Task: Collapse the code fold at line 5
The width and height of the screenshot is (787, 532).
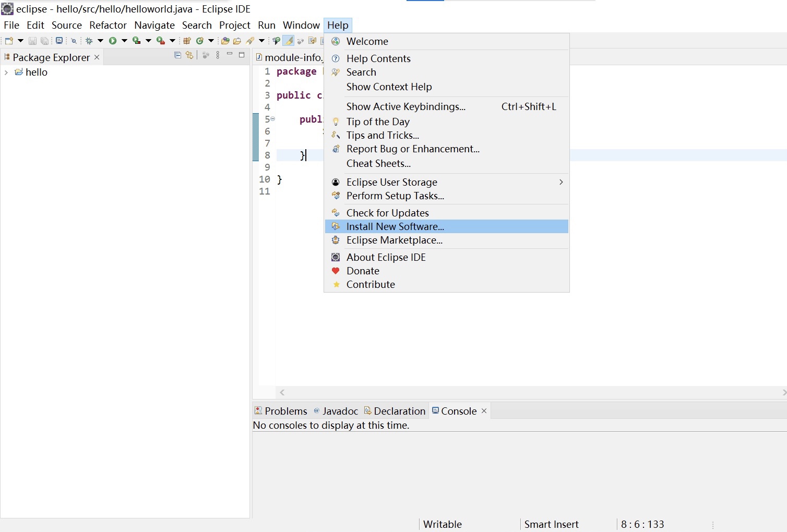Action: (272, 119)
